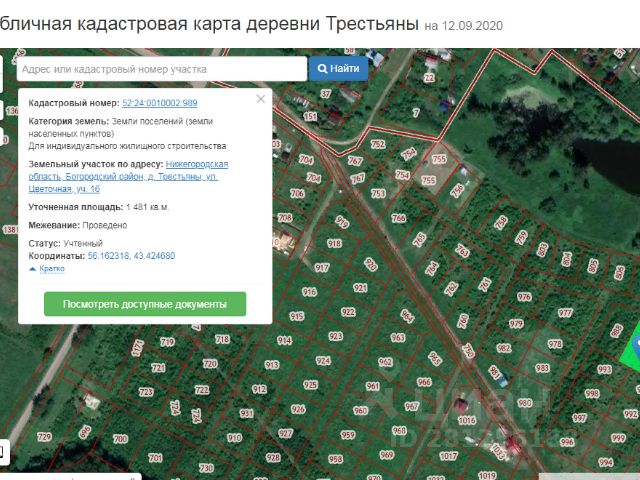Select parcel 958 on the map
Screen dimensions: 640x480
pos(336,459)
